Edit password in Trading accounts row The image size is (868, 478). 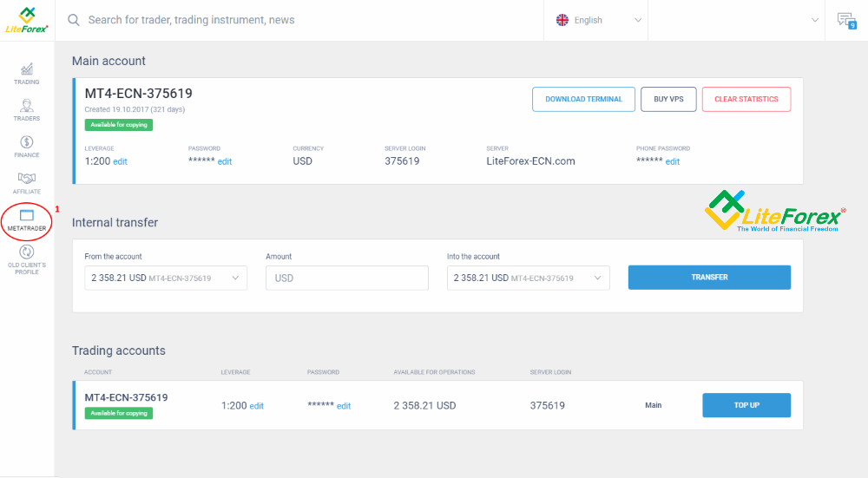click(x=344, y=406)
